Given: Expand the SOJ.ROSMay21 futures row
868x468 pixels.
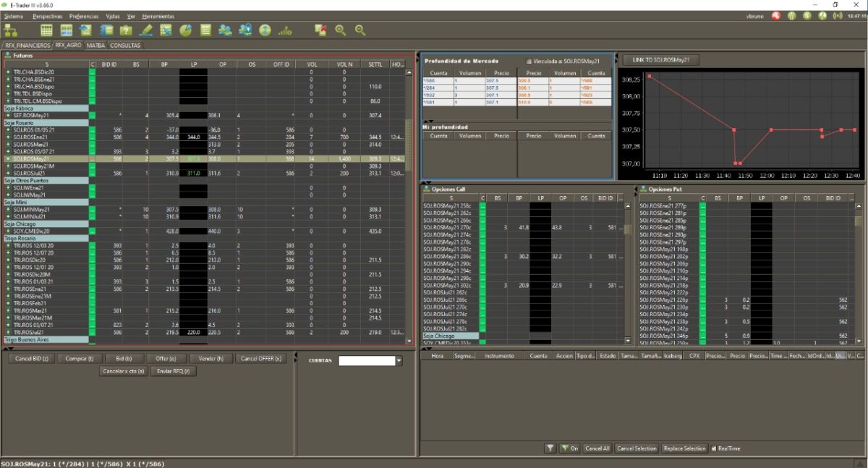Looking at the screenshot, I should tap(9, 158).
